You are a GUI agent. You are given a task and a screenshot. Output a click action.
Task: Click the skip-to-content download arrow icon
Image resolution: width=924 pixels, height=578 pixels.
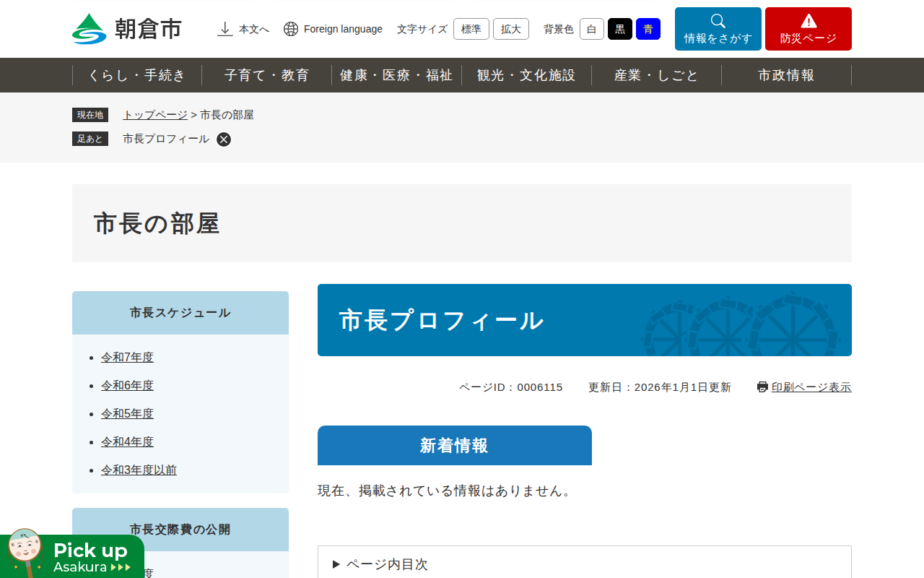[225, 29]
